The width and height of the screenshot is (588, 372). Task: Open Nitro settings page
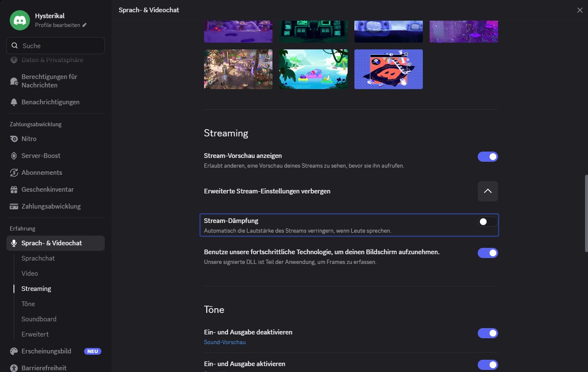55,139
